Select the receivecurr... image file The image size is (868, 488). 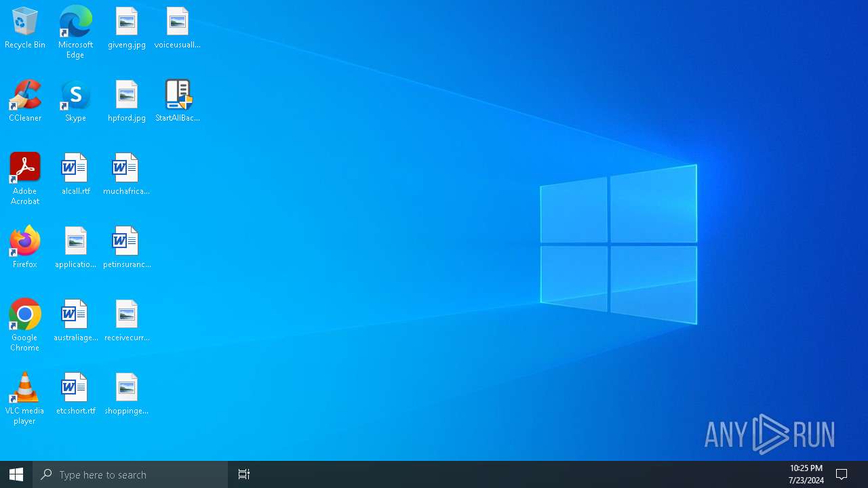pyautogui.click(x=127, y=321)
